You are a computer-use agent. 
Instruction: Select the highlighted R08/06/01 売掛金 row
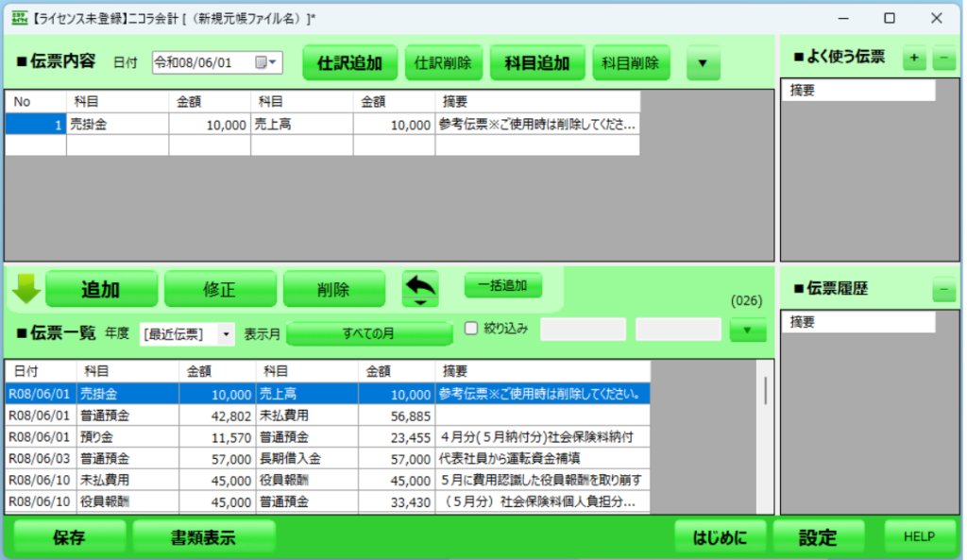328,394
